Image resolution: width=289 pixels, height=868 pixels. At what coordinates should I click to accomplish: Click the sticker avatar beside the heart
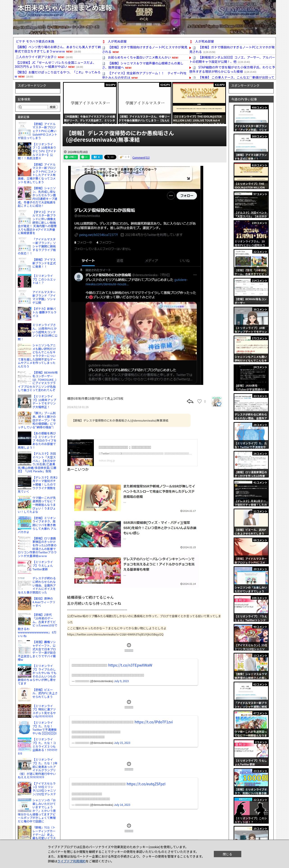coord(216,401)
